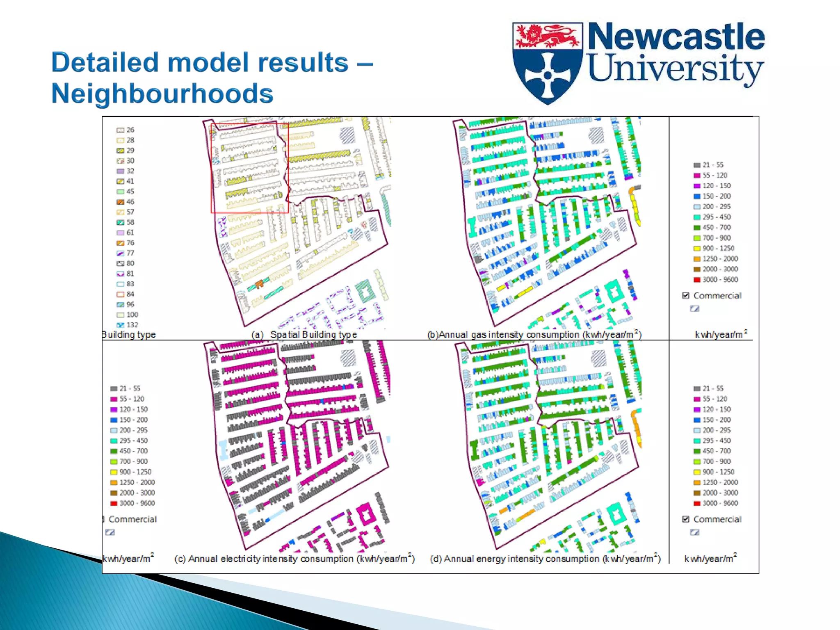This screenshot has height=630, width=840.
Task: Uncheck Commercial checkbox in top-right gas legend
Action: coord(685,295)
